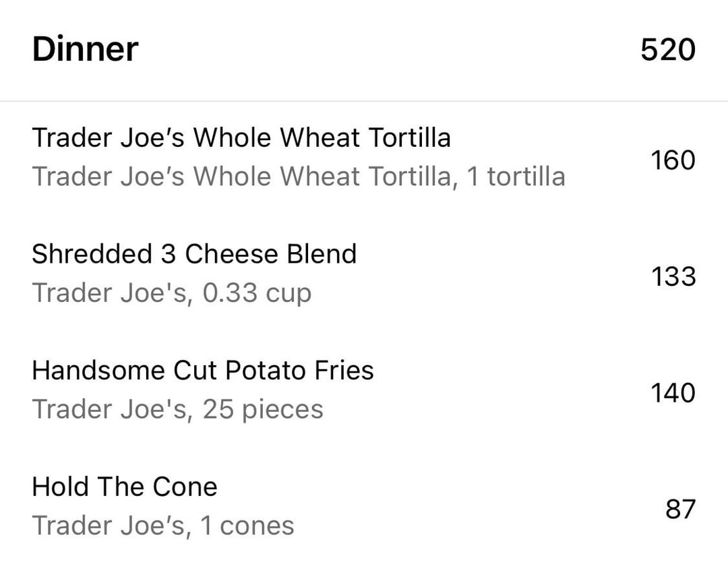
Task: Select the '0.33 cup' serving amount
Action: pyautogui.click(x=257, y=293)
